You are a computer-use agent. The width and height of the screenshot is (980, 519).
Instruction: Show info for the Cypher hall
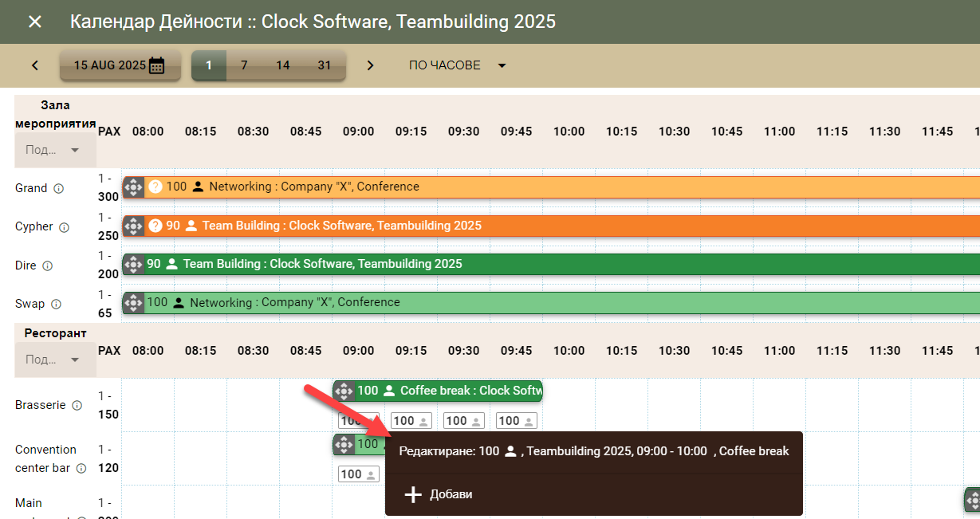point(64,227)
